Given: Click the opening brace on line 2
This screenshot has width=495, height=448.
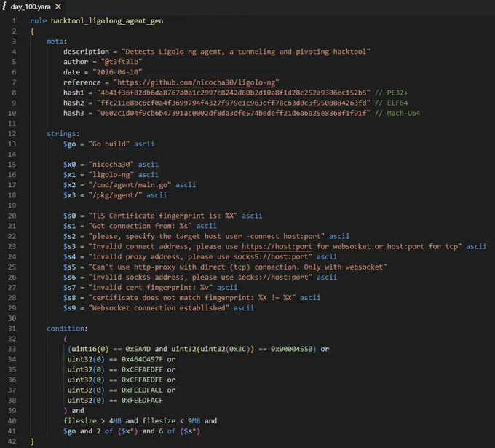Looking at the screenshot, I should pos(32,31).
